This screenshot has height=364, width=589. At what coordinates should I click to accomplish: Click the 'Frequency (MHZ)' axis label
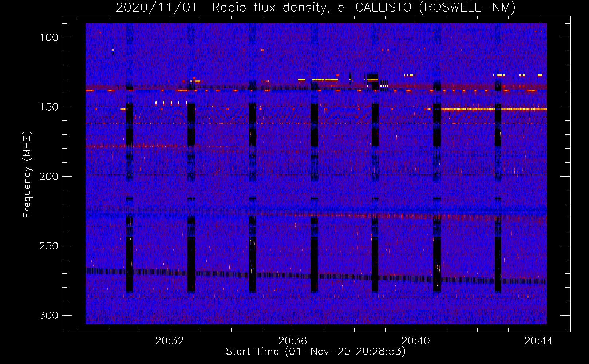[x=27, y=175]
